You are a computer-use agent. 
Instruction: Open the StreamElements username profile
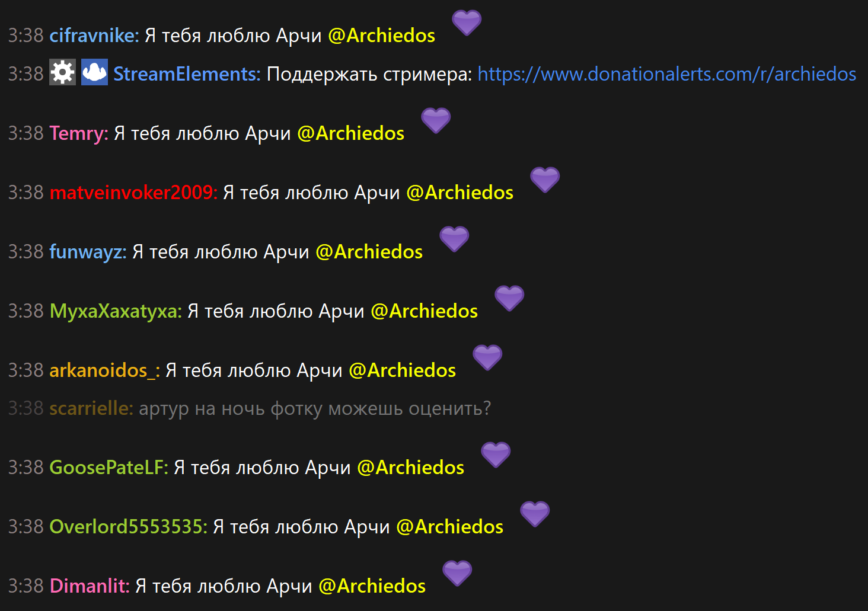click(187, 74)
